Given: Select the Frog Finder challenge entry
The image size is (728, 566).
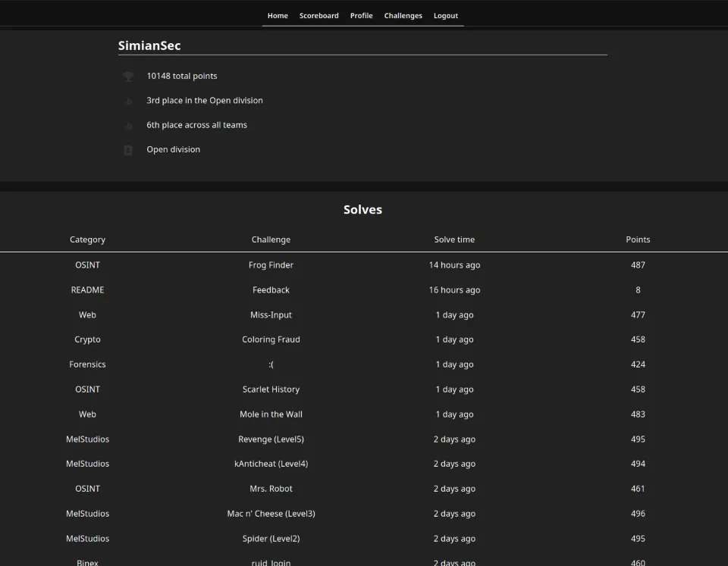Looking at the screenshot, I should click(271, 265).
